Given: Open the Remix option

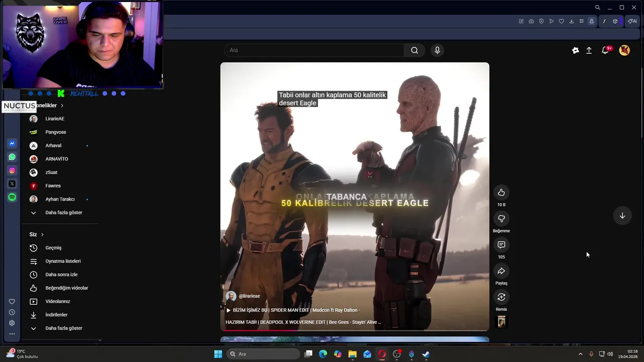Looking at the screenshot, I should coord(501,297).
